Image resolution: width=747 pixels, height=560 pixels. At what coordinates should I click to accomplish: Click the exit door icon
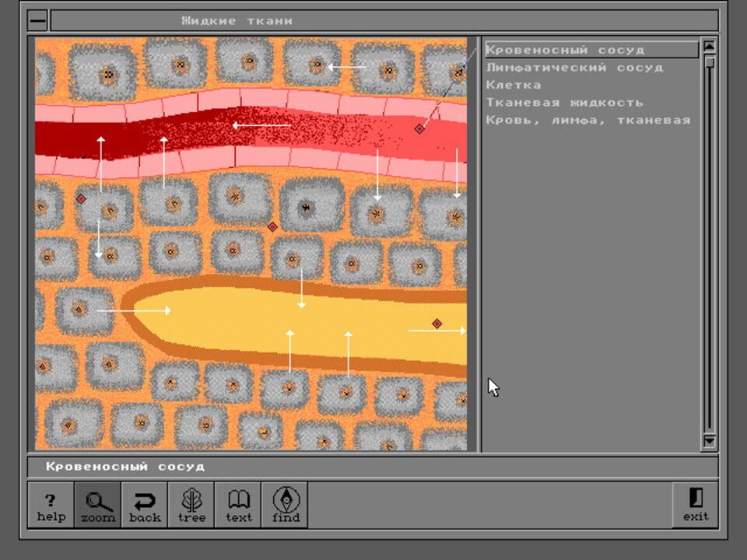click(695, 505)
